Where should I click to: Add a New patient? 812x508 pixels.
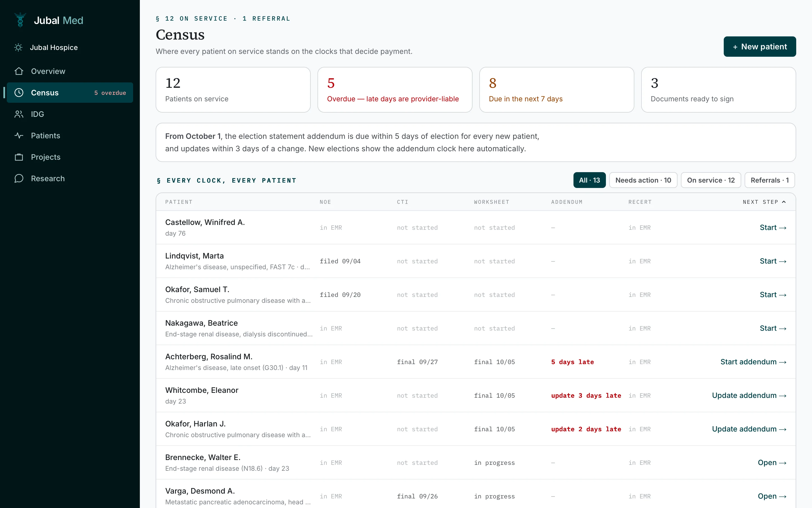[x=760, y=47]
